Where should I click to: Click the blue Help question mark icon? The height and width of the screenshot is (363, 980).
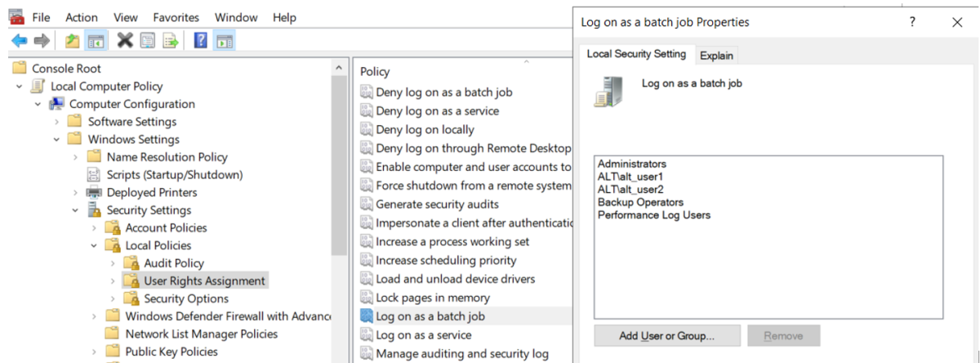(x=200, y=40)
